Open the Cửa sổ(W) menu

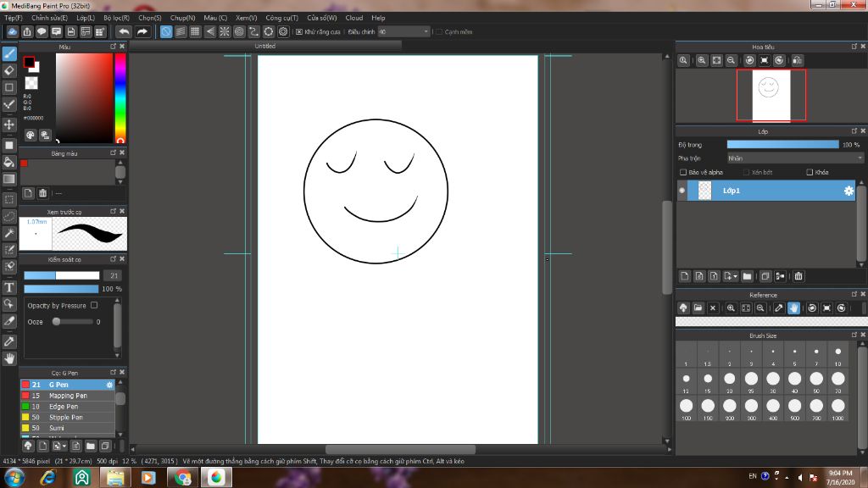pyautogui.click(x=321, y=18)
